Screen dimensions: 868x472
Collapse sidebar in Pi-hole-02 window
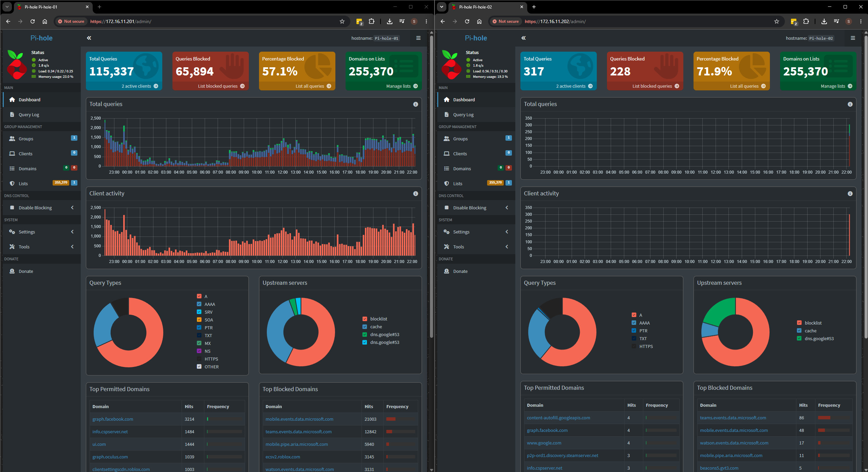pyautogui.click(x=523, y=38)
